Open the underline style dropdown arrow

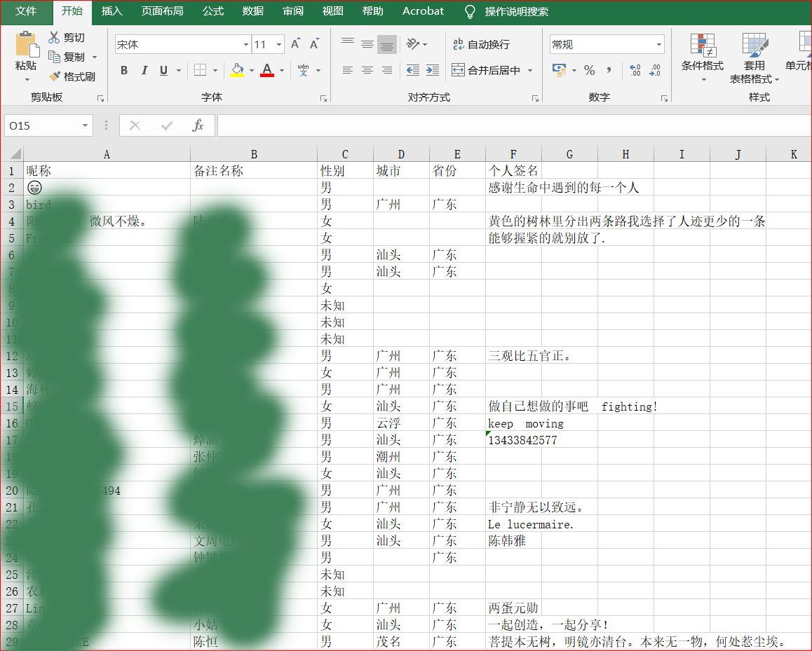click(179, 70)
